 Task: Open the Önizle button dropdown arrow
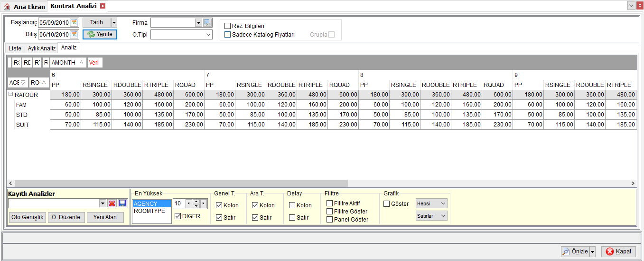click(x=592, y=251)
